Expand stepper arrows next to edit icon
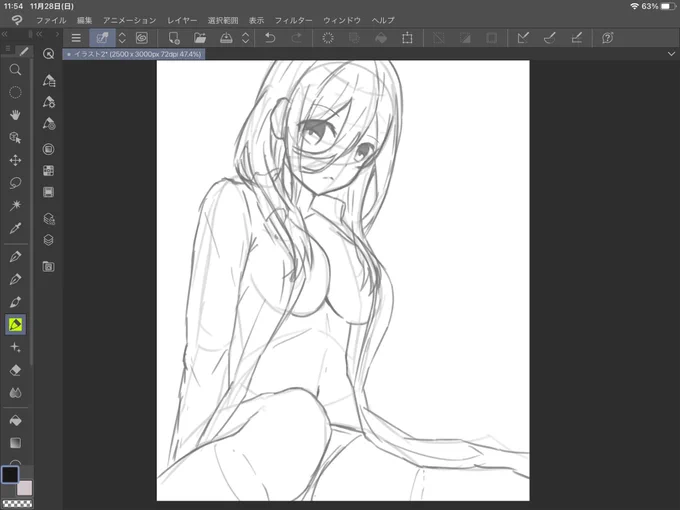 [122, 38]
